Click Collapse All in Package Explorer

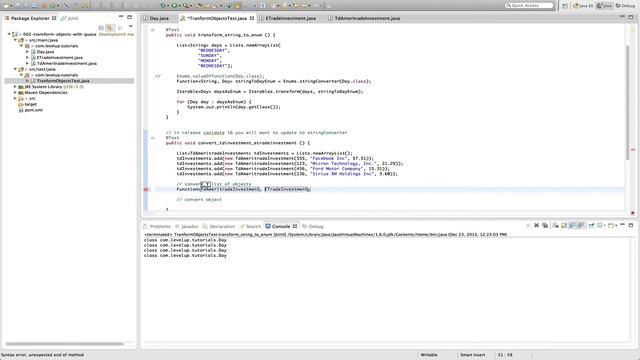[x=101, y=28]
